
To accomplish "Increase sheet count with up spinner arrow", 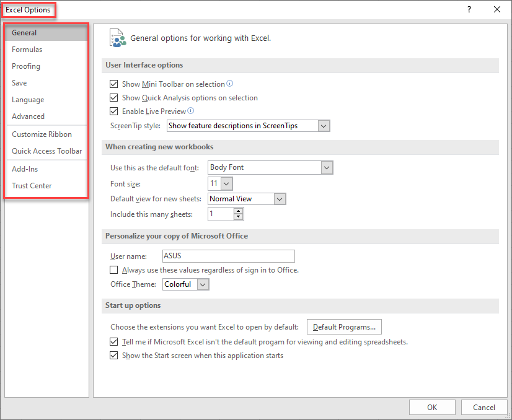I will tap(239, 211).
